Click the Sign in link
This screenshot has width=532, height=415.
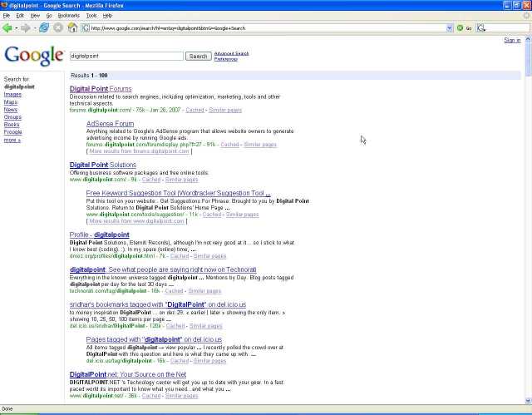(512, 40)
